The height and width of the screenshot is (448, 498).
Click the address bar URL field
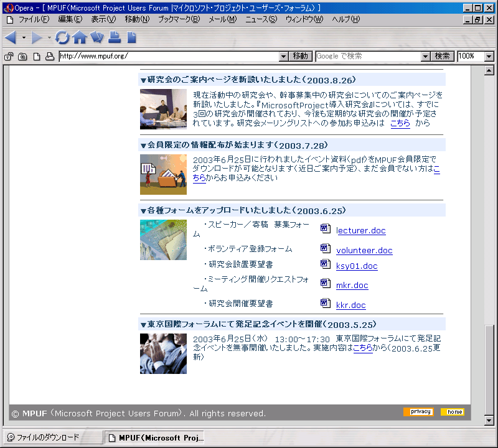coord(169,57)
